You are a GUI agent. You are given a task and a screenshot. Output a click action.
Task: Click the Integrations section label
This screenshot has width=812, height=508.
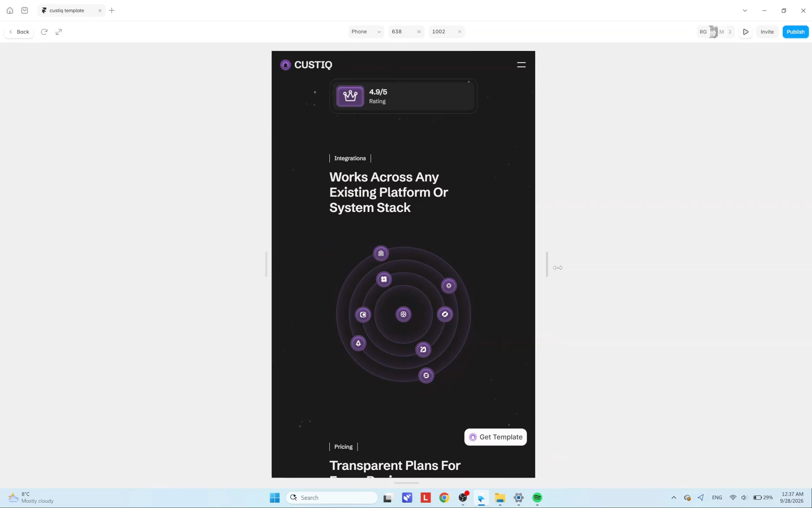[350, 158]
